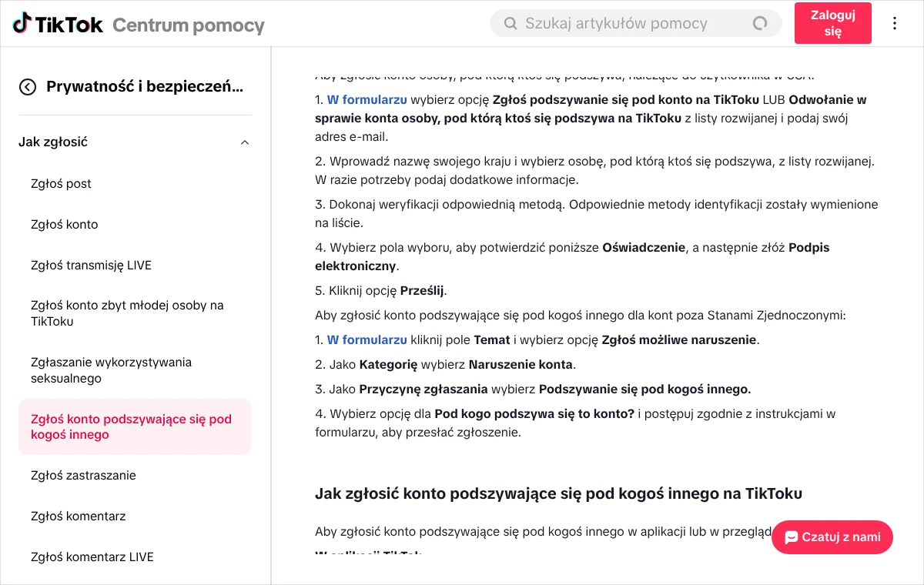
Task: Click the back arrow beside Prywatność i bezpieczeństwo
Action: point(28,87)
